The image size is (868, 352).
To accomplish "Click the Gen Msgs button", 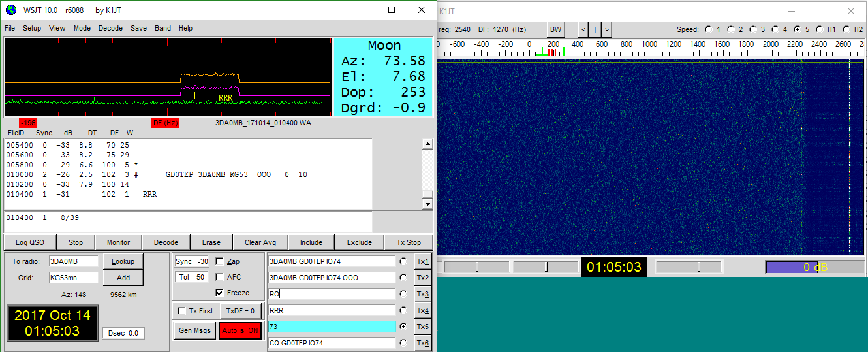I will pos(194,330).
